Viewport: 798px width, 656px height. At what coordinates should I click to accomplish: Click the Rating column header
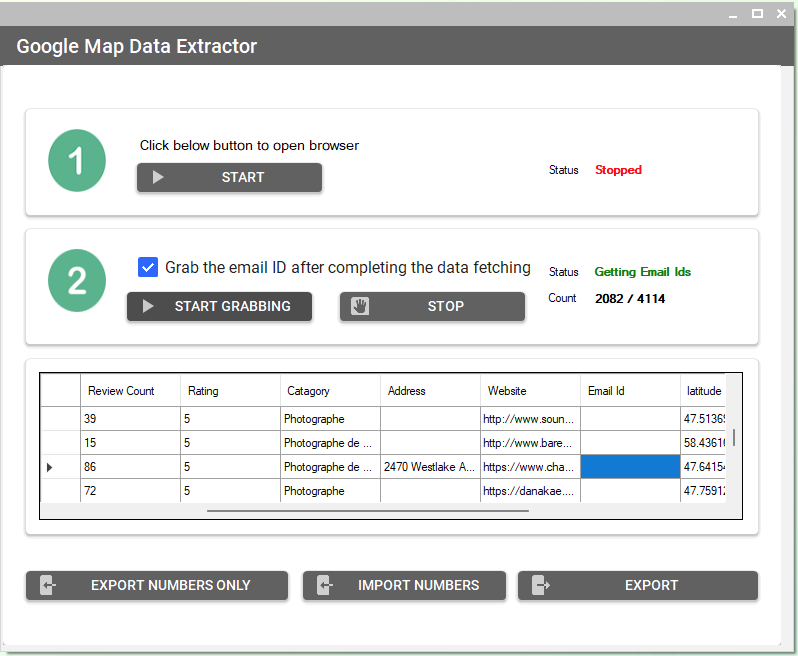point(230,391)
